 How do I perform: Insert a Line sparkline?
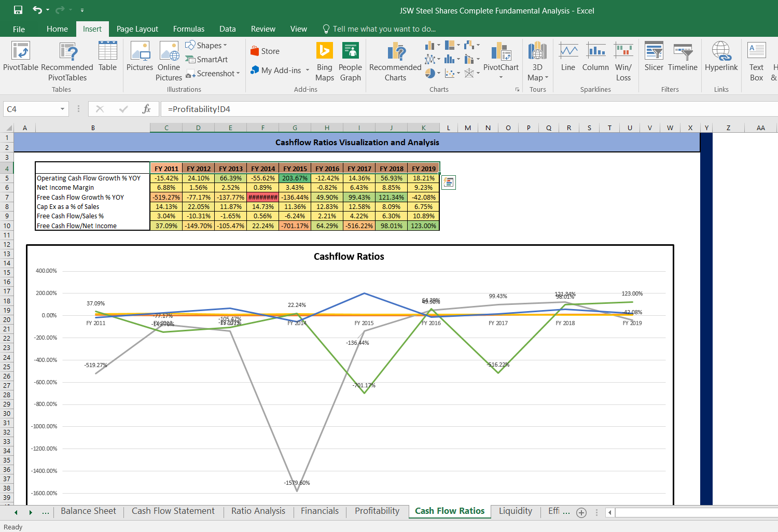[x=568, y=57]
